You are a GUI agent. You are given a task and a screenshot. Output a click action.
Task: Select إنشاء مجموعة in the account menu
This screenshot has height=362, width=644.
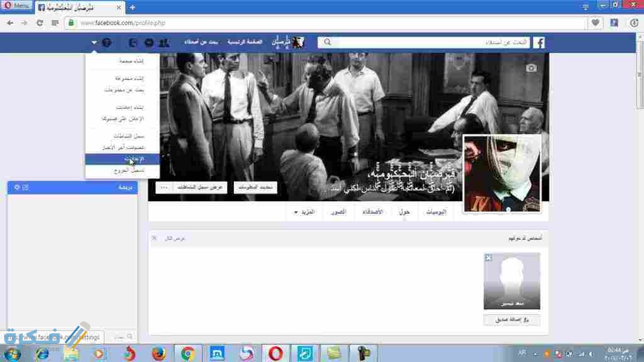[x=130, y=78]
